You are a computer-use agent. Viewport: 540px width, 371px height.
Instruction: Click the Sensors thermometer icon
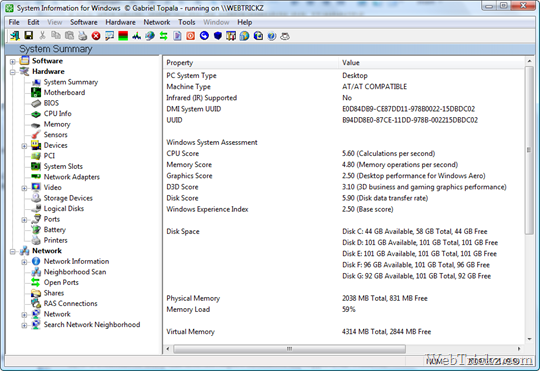pos(36,135)
